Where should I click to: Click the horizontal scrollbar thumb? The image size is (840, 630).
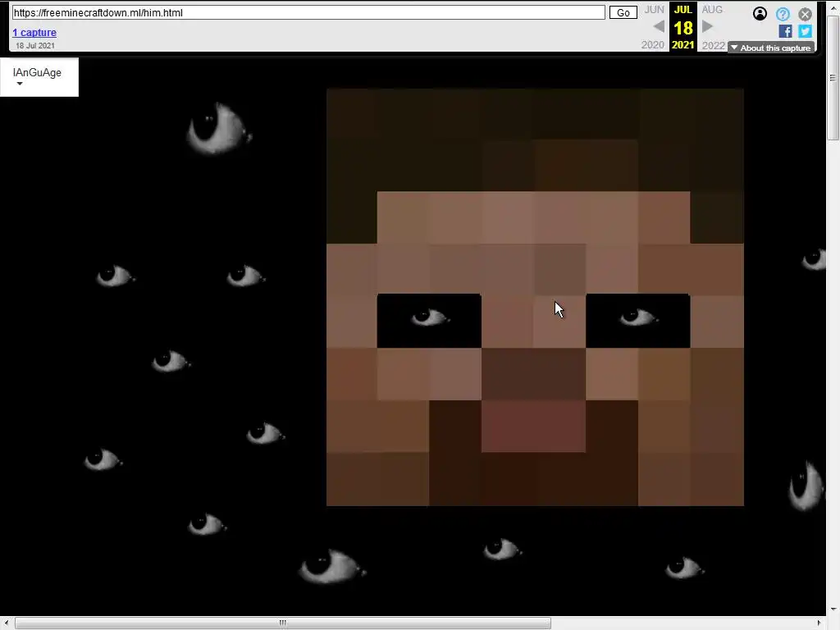(x=283, y=623)
